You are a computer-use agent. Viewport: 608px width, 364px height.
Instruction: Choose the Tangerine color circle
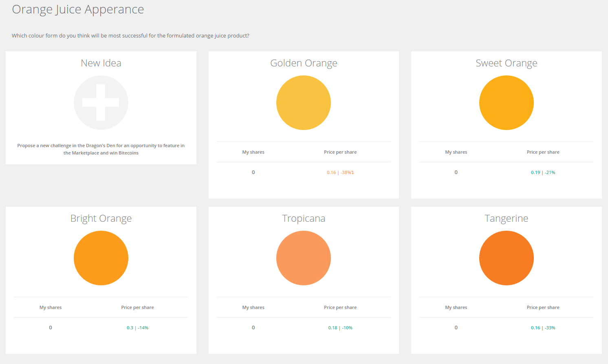(506, 258)
